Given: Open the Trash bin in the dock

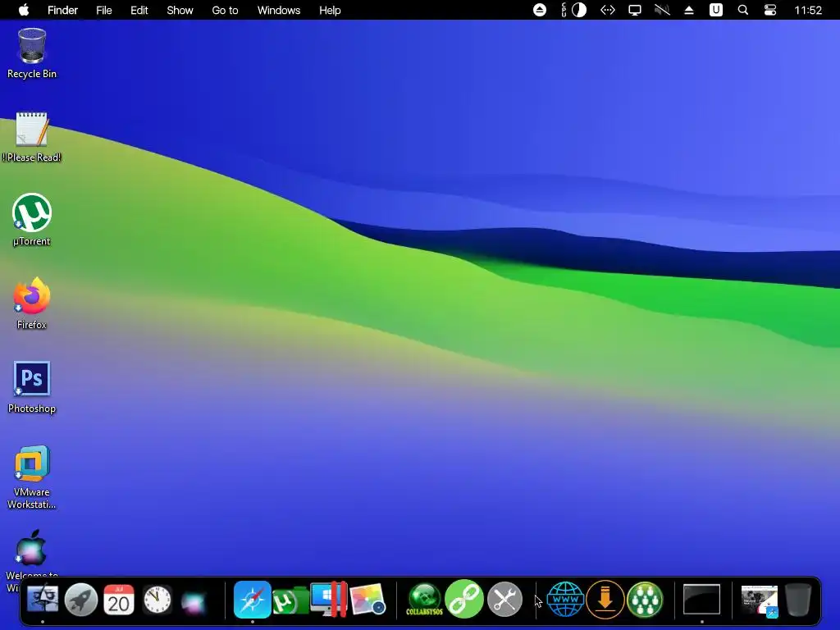Looking at the screenshot, I should pos(797,600).
